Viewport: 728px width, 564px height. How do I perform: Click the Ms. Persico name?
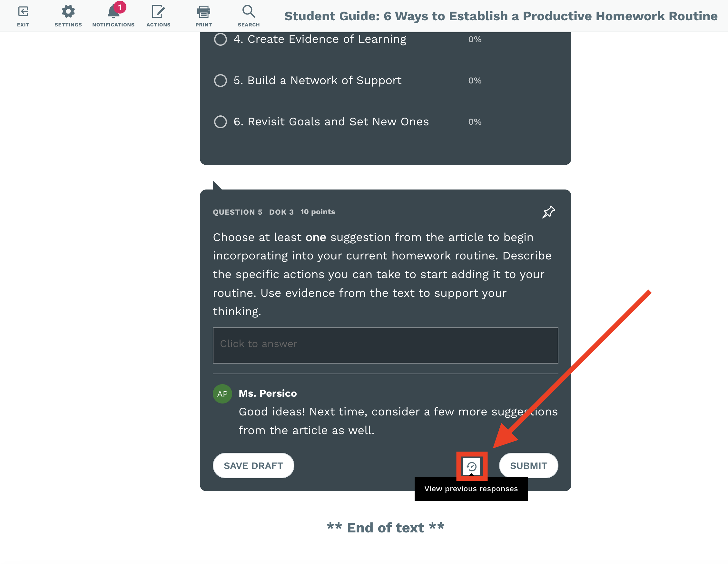[x=268, y=394]
